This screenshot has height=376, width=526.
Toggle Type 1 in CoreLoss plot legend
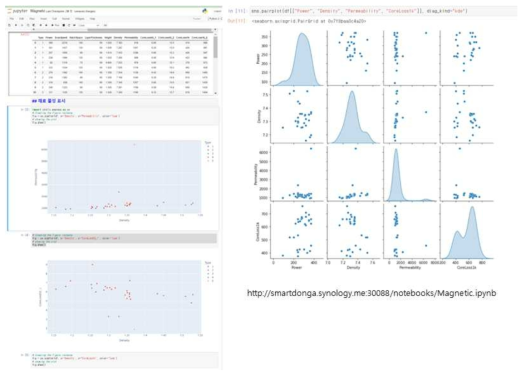click(x=210, y=266)
